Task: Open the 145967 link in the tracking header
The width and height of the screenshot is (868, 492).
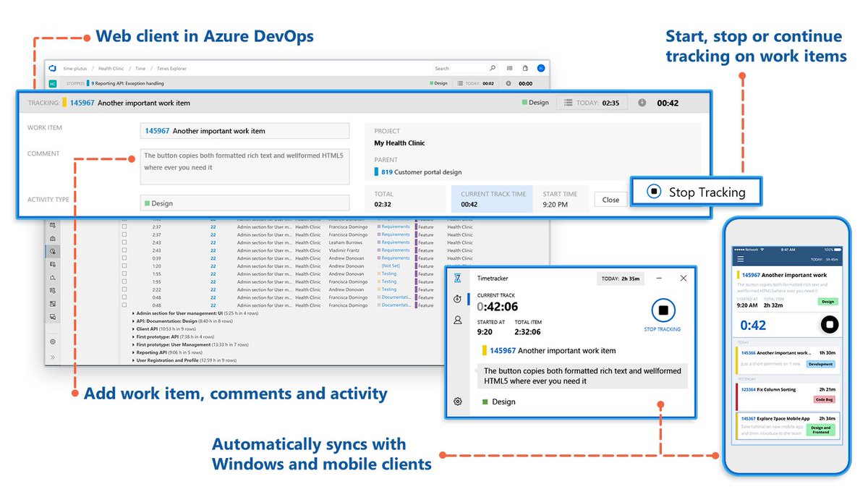Action: (x=82, y=103)
